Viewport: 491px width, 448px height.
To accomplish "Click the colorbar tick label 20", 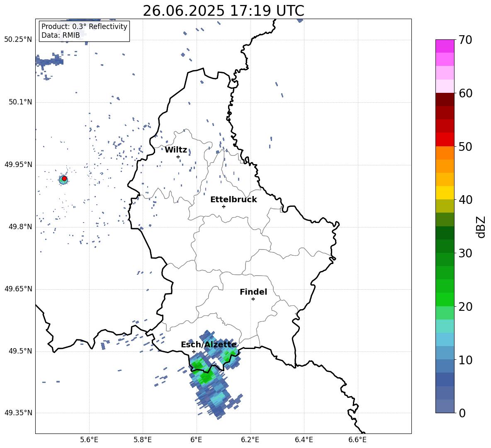I will pos(466,307).
